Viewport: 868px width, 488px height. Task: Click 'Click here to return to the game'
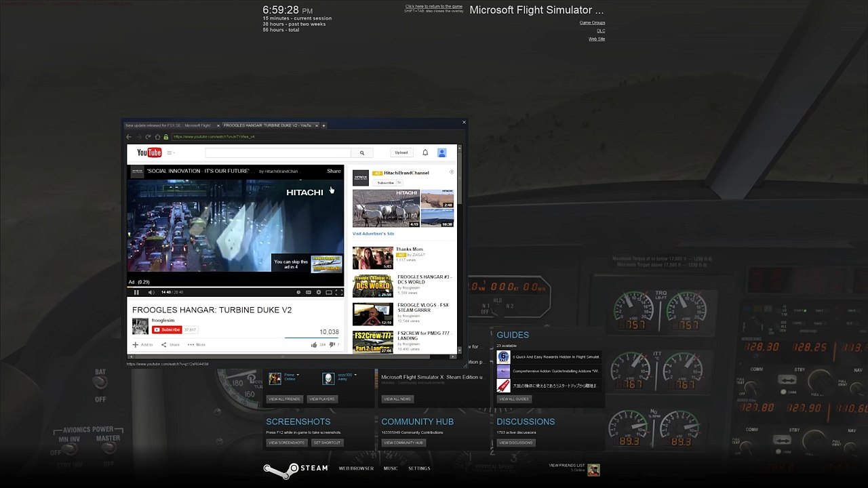(x=434, y=7)
